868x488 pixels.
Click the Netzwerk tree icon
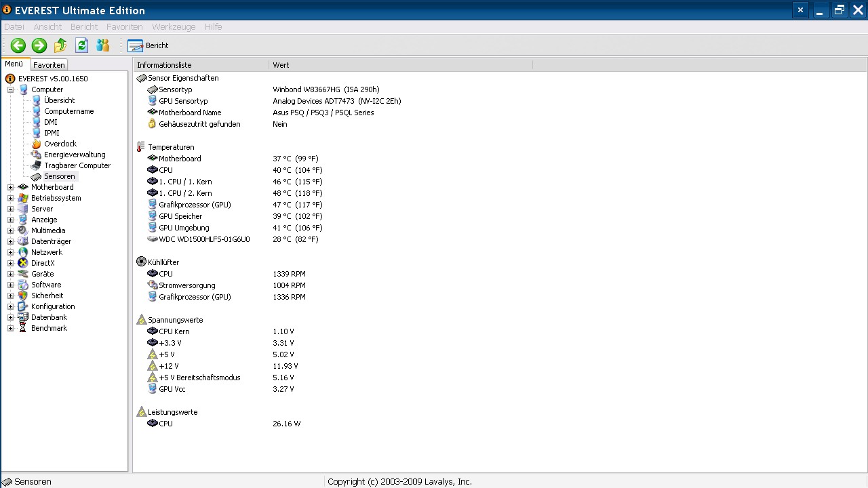point(23,252)
